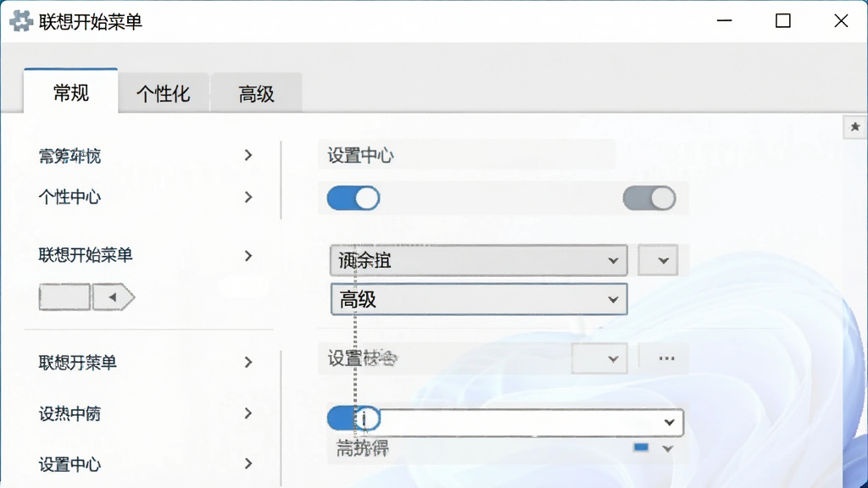Click the blank button beside arrow tag
Screen dimensions: 868x488
[x=64, y=297]
